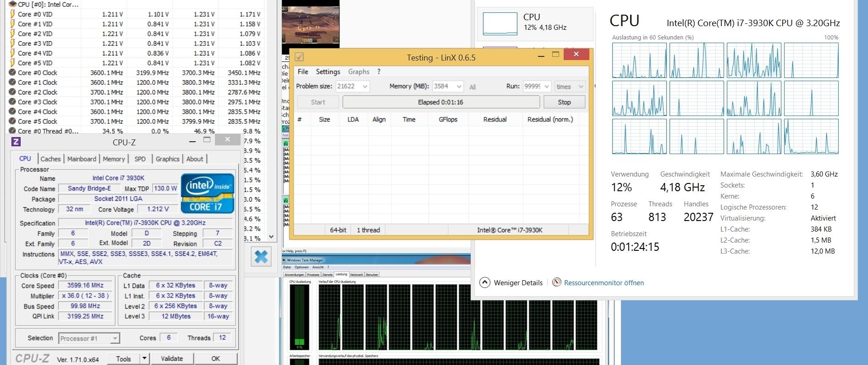
Task: Click the LDA column header in LinX
Action: coord(353,119)
